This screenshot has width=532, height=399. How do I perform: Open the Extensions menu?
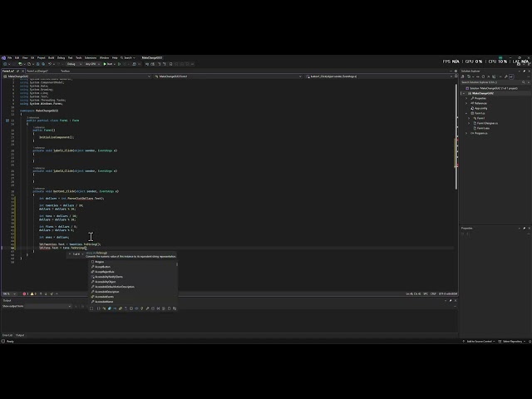91,57
